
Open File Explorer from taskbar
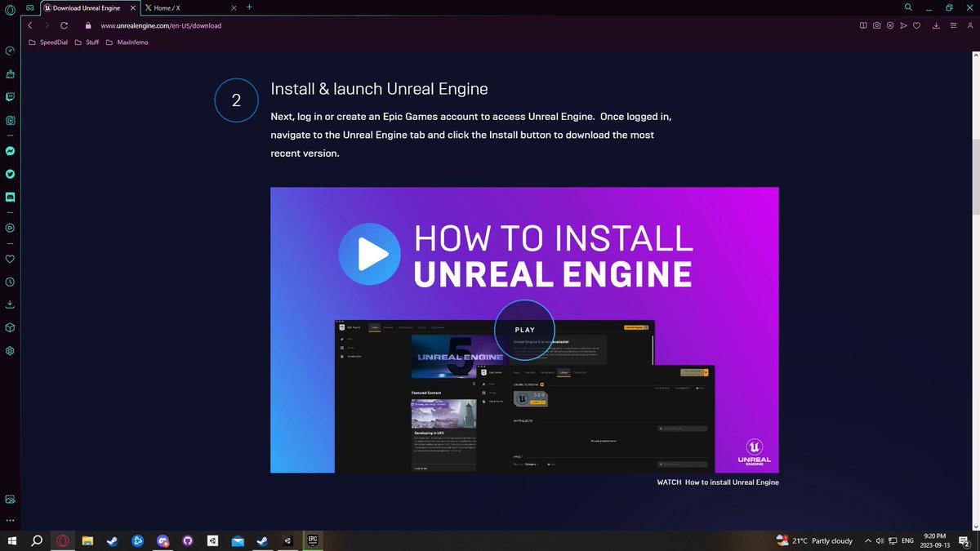[87, 540]
